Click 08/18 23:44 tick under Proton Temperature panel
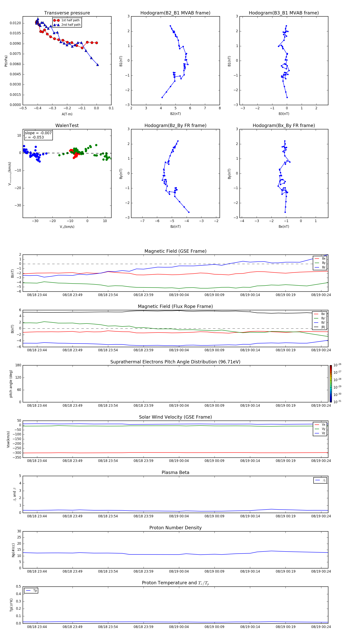 pos(37,627)
